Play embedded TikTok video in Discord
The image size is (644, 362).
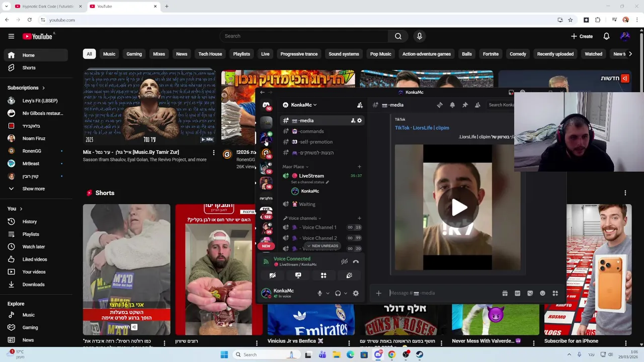click(458, 207)
